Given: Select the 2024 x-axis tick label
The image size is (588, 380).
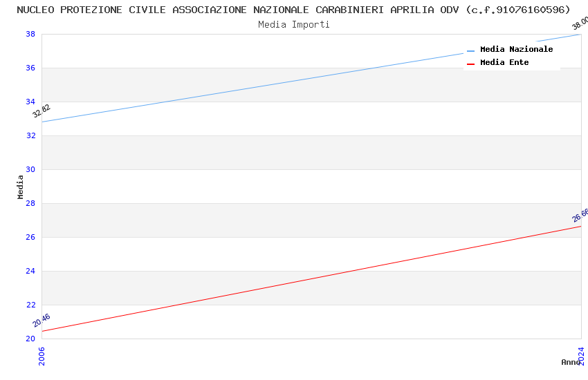Looking at the screenshot, I should coord(581,356).
